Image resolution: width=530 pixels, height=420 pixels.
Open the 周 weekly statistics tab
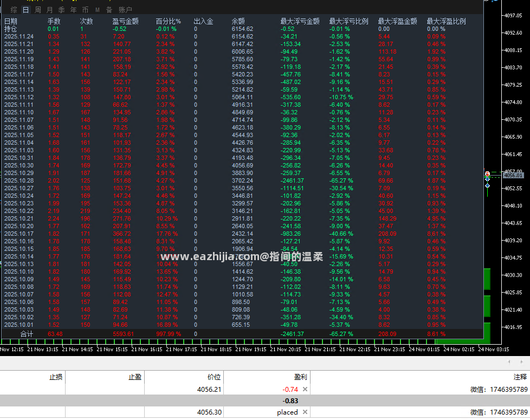(38, 10)
